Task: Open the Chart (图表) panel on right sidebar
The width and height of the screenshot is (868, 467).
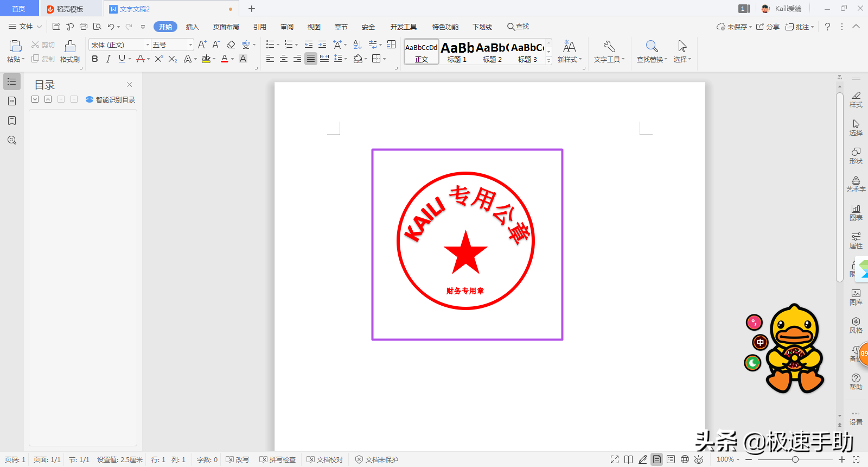Action: [x=856, y=212]
